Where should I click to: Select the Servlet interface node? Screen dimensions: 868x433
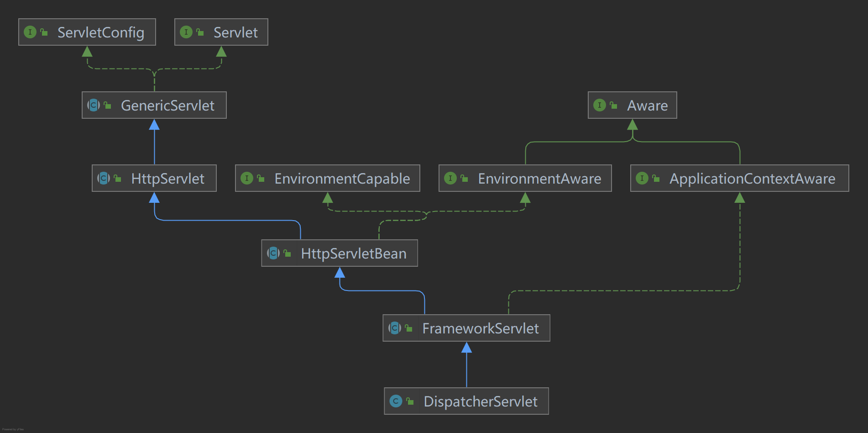221,32
